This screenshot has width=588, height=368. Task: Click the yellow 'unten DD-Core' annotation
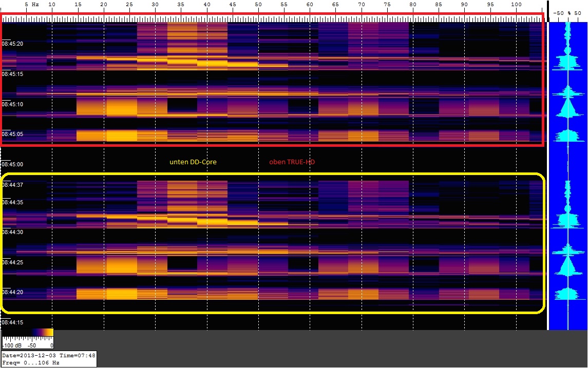tap(193, 162)
